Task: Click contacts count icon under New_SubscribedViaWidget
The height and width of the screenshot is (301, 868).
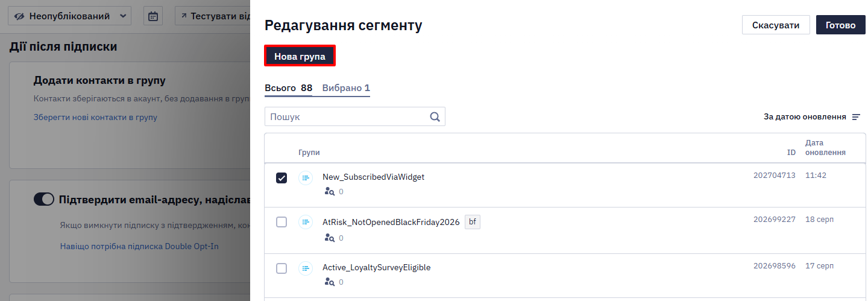Action: pos(329,192)
